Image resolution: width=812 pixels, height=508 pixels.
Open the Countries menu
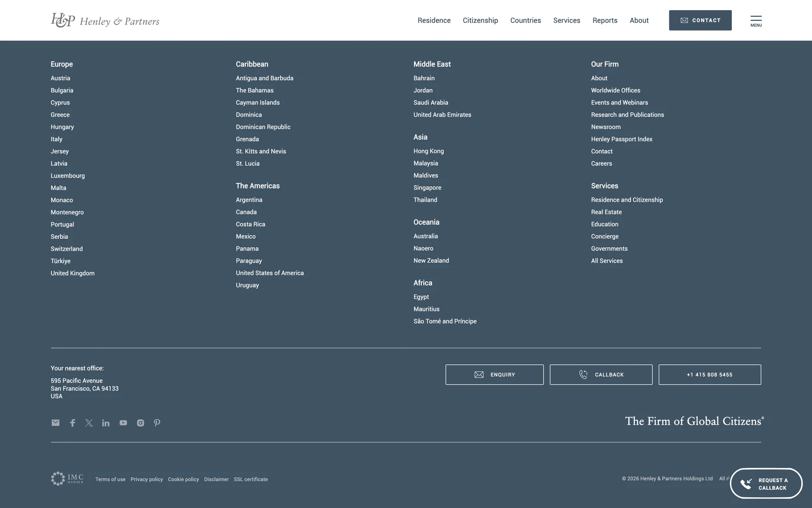[525, 20]
